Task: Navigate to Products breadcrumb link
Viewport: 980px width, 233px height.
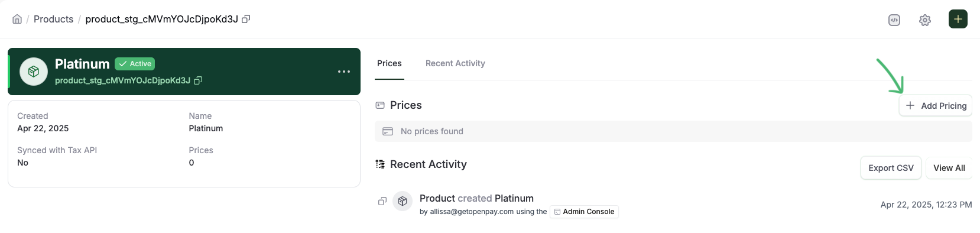Action: tap(53, 19)
